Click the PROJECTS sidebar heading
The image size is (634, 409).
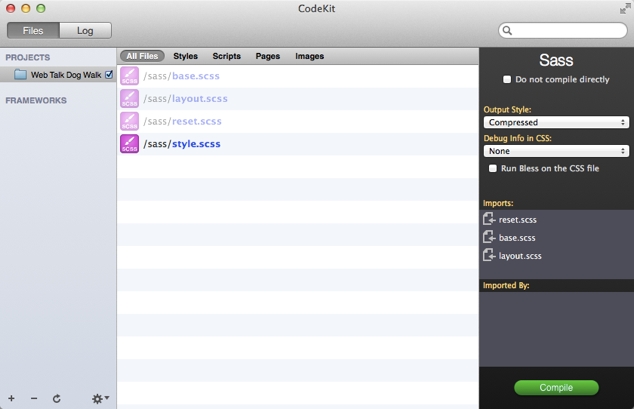pyautogui.click(x=27, y=57)
